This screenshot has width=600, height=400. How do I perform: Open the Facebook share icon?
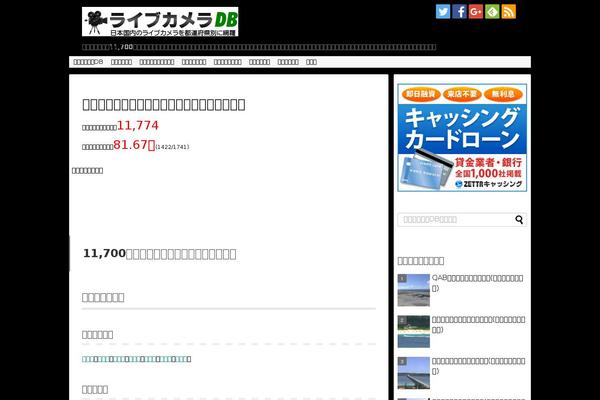pos(459,11)
